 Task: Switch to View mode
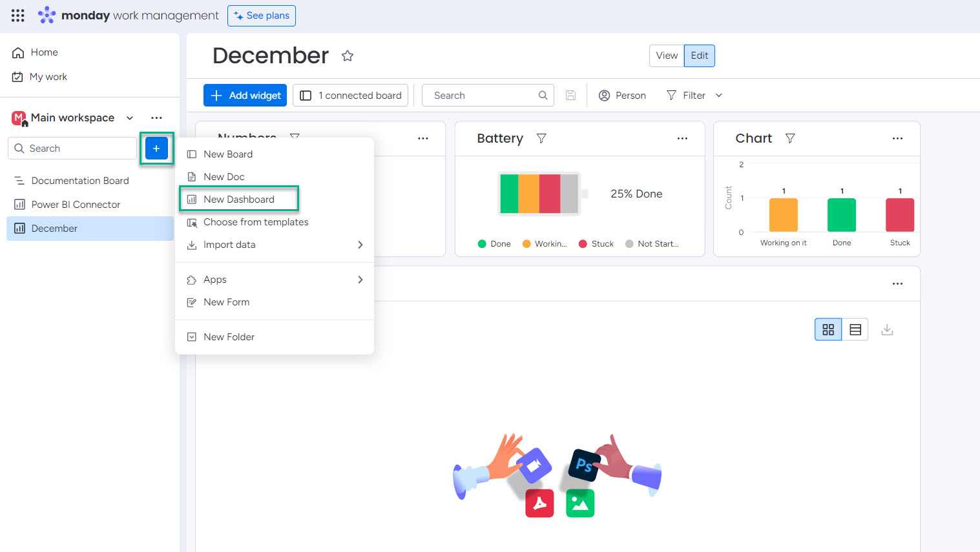click(x=667, y=56)
